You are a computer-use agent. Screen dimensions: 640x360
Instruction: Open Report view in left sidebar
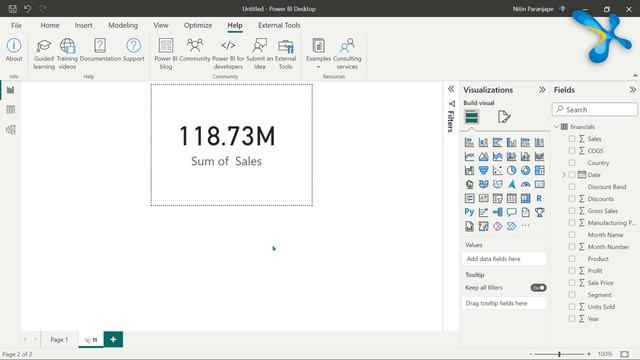11,90
